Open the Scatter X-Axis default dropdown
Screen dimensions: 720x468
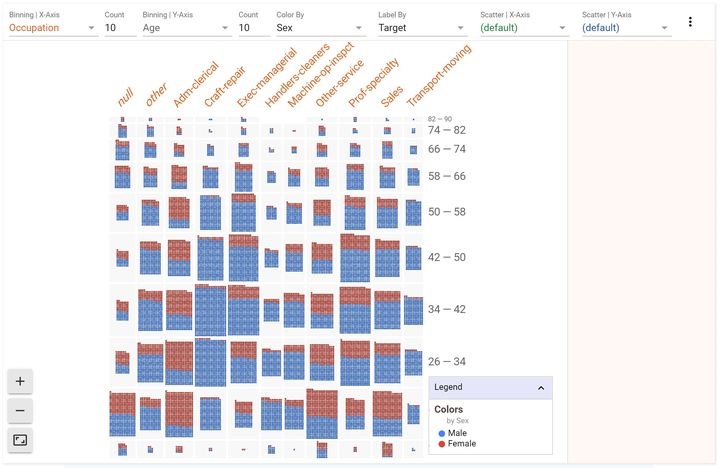pyautogui.click(x=523, y=28)
